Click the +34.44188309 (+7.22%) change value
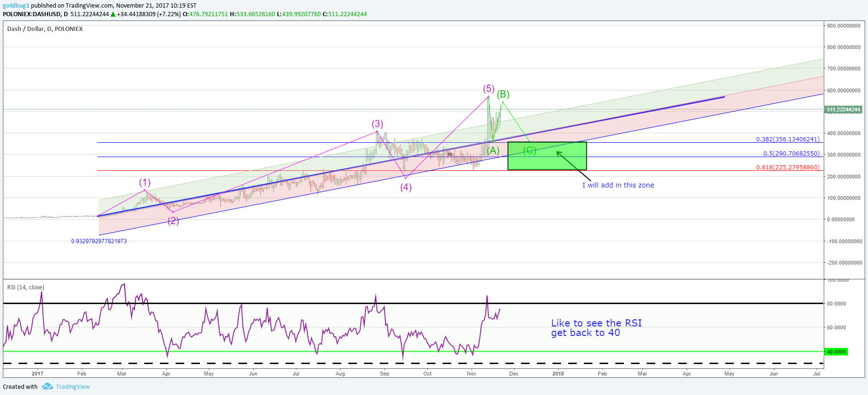Screen dimensions: 868x395 tap(149, 14)
